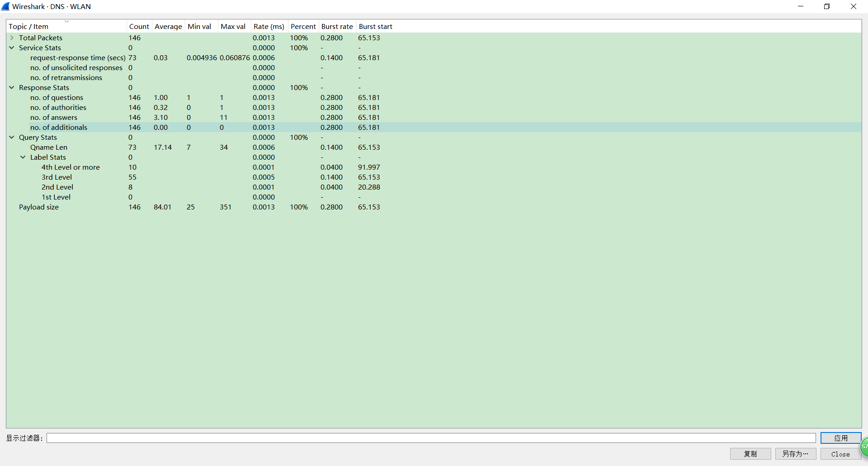Collapse the Query Stats section

(12, 138)
